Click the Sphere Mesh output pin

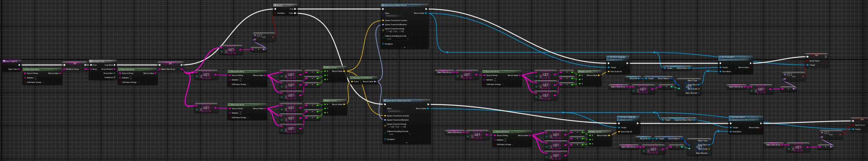(688, 68)
